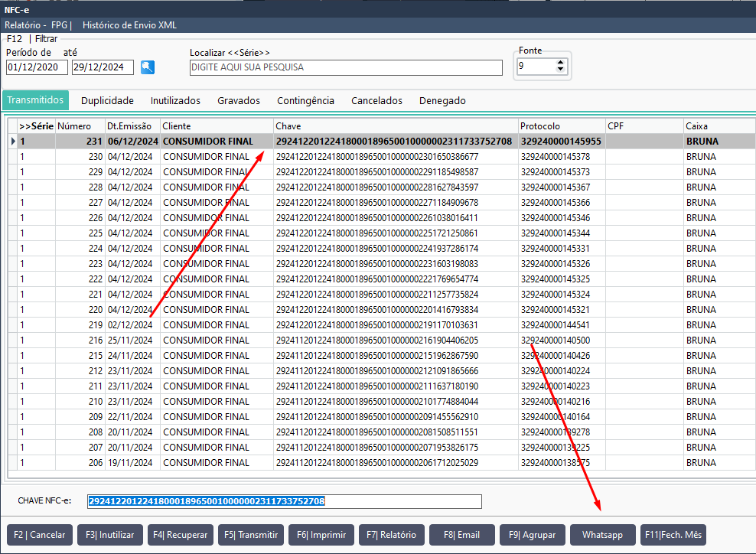Screen dimensions: 756x554
Task: Click the F9| Agrupar button
Action: pyautogui.click(x=533, y=535)
